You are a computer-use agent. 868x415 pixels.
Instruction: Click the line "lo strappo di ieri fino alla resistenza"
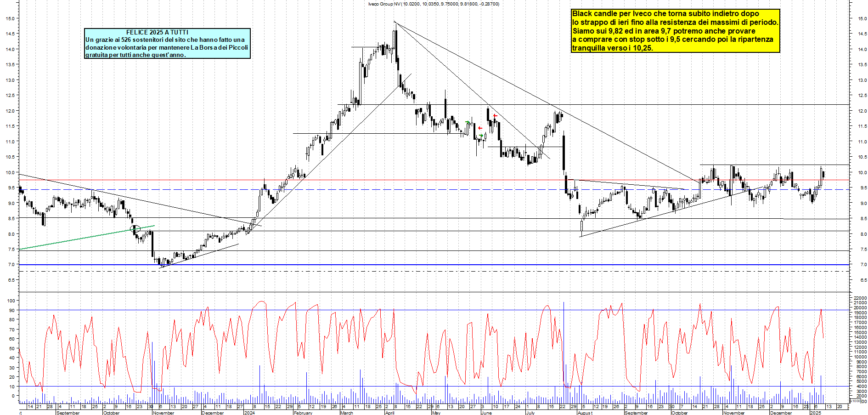pyautogui.click(x=633, y=23)
